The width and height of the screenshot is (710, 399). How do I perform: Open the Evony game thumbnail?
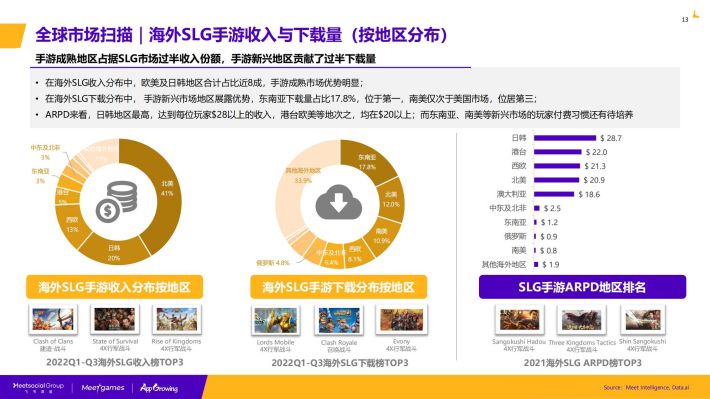point(401,320)
